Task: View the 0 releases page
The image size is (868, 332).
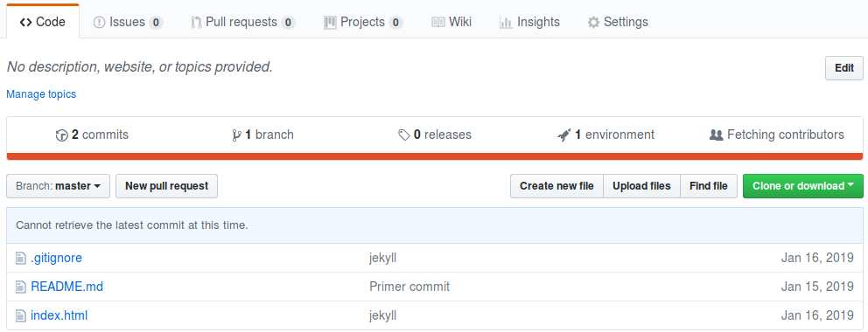Action: point(435,135)
